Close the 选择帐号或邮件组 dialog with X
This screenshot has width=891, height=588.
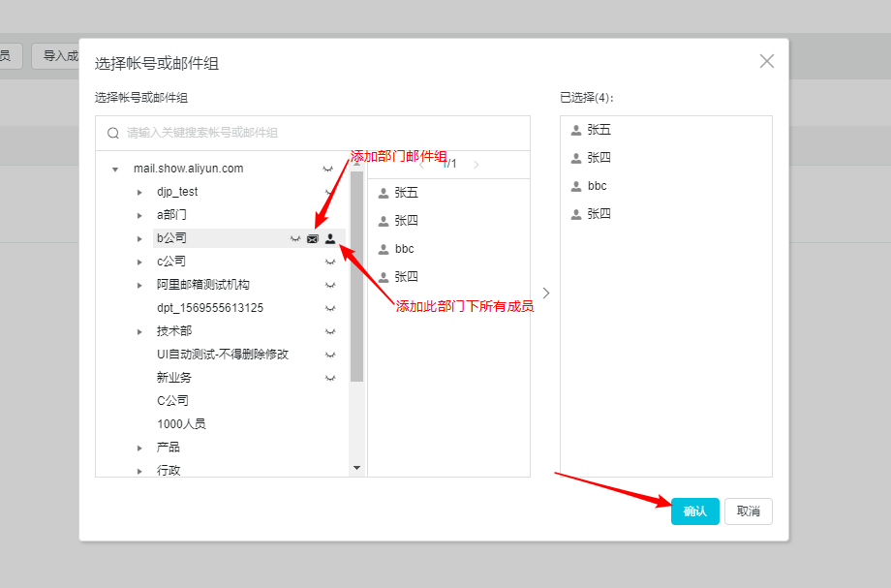(x=766, y=61)
